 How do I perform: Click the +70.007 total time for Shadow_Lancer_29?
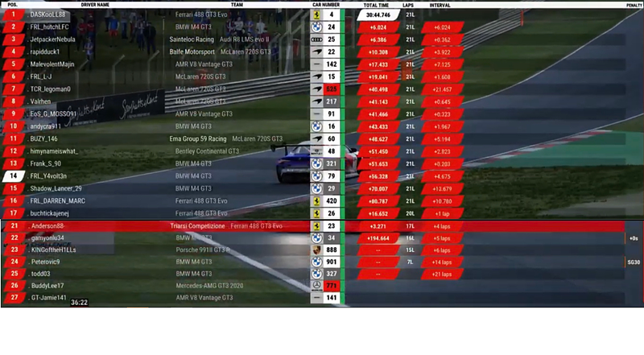pos(378,189)
